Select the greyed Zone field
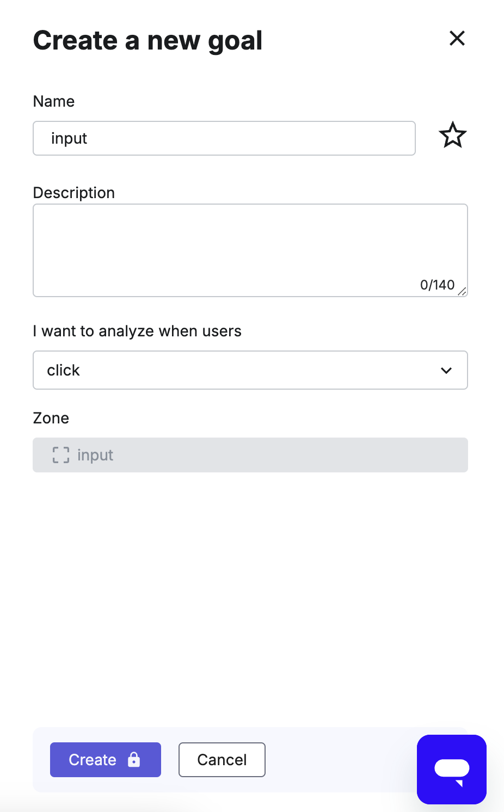 250,455
